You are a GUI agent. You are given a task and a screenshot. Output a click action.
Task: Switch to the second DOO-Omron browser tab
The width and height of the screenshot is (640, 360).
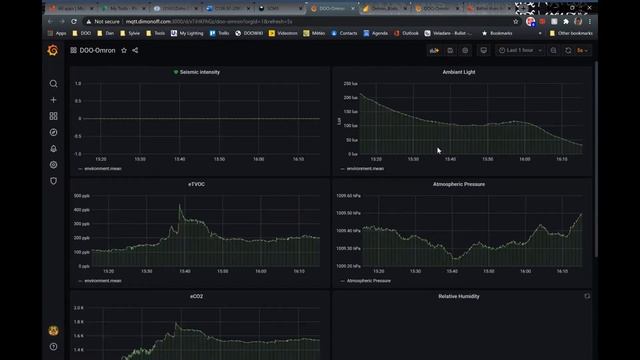click(436, 8)
